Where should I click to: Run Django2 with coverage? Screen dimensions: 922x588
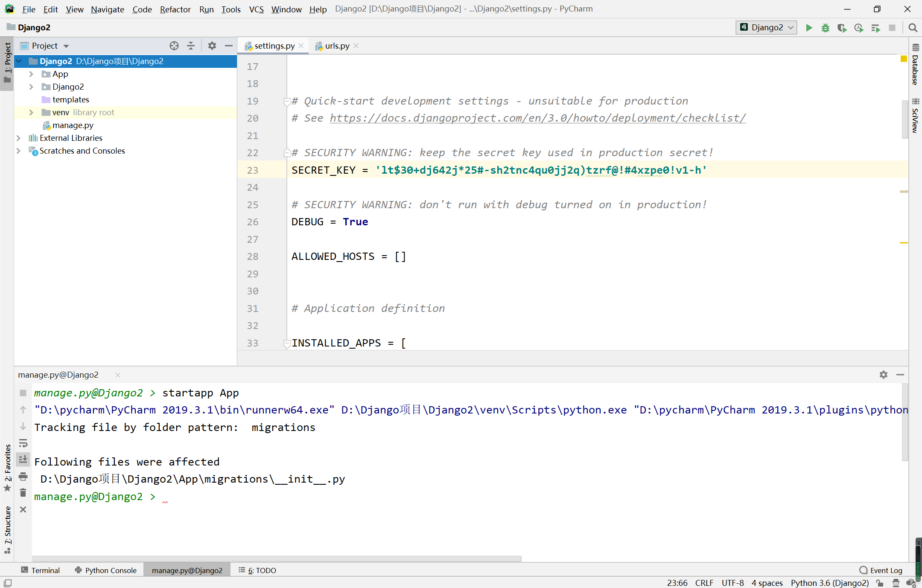pyautogui.click(x=842, y=28)
